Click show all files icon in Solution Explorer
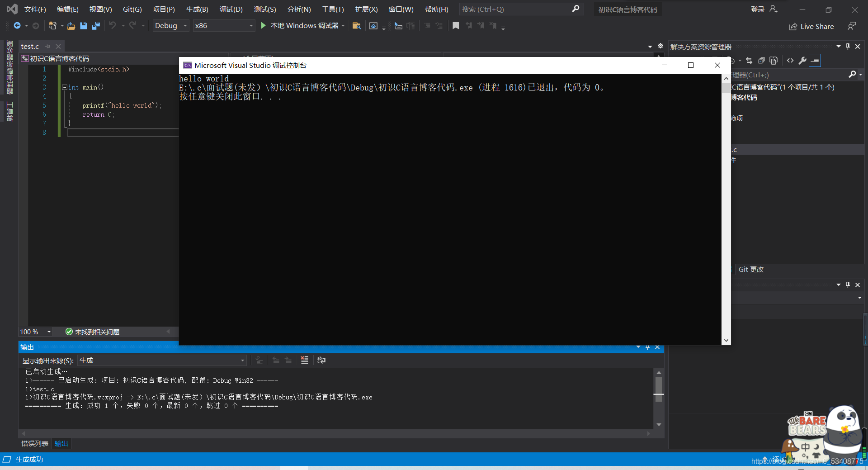868x470 pixels. point(774,61)
